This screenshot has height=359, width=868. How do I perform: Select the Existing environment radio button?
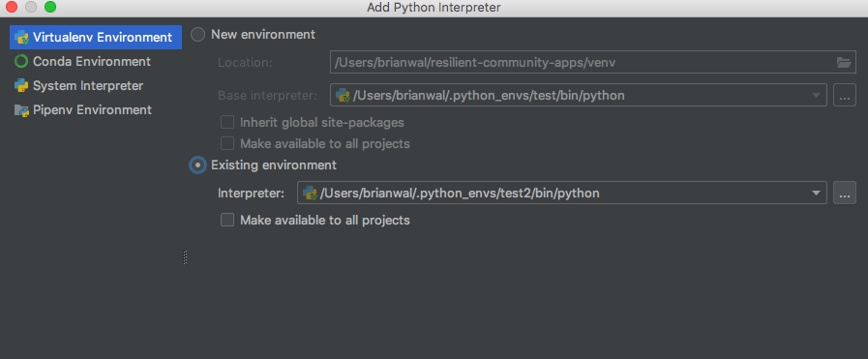(x=197, y=165)
